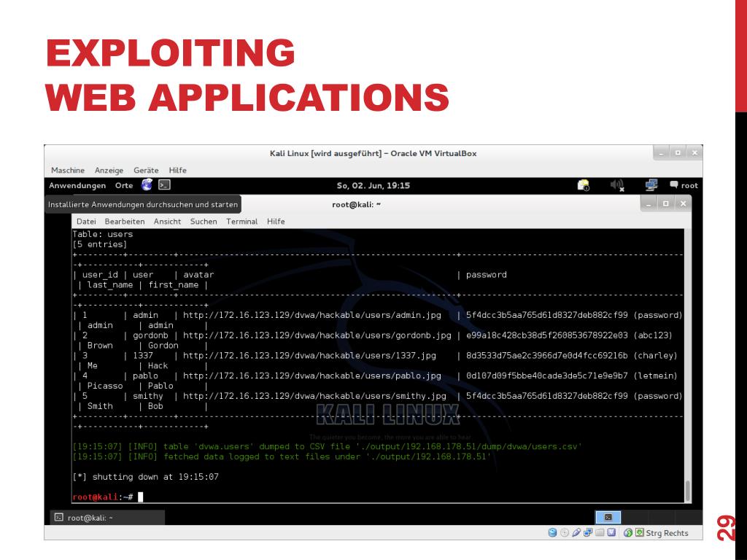
Task: Click the 1337.jpg avatar URL
Action: tap(309, 355)
